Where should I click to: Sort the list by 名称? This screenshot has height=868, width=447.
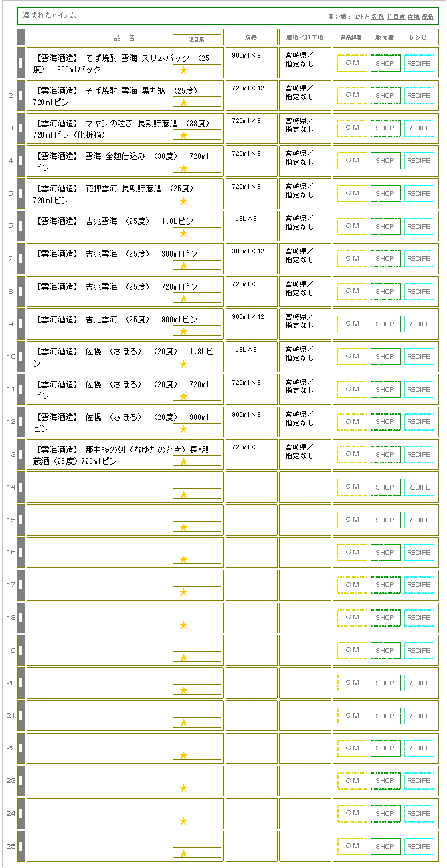point(378,16)
